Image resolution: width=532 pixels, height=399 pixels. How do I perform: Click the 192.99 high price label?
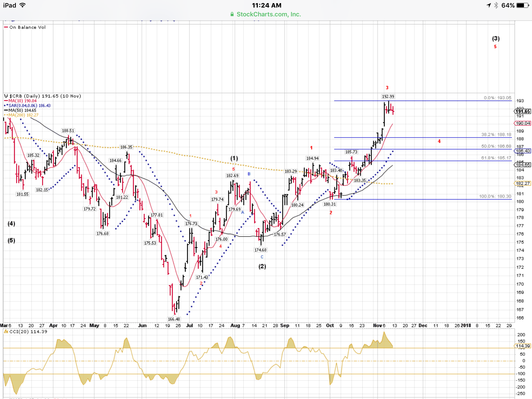click(x=388, y=96)
